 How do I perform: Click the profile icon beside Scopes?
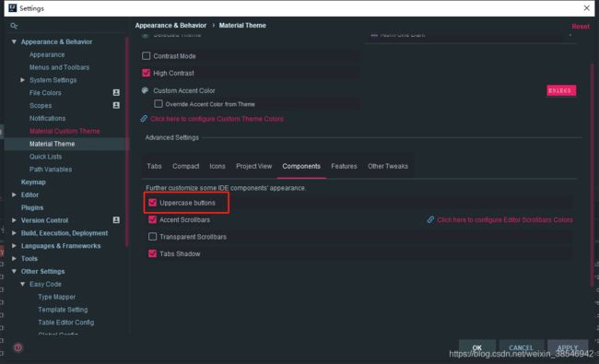(x=116, y=105)
